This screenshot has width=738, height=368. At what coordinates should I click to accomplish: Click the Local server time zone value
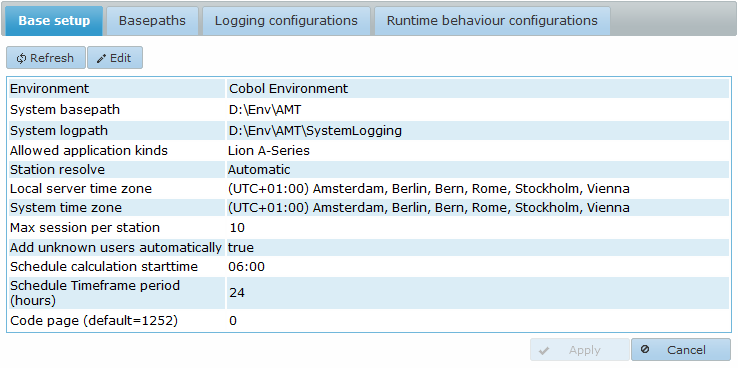coord(429,189)
